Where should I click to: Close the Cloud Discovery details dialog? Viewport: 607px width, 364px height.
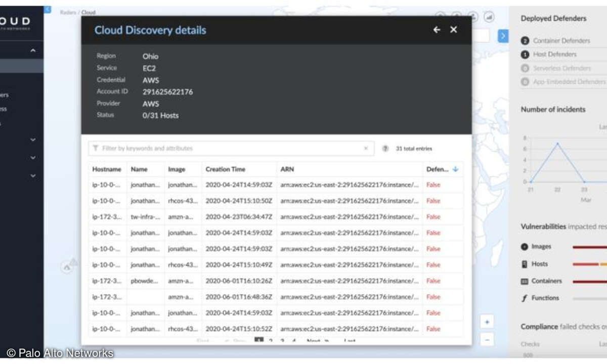(x=453, y=30)
